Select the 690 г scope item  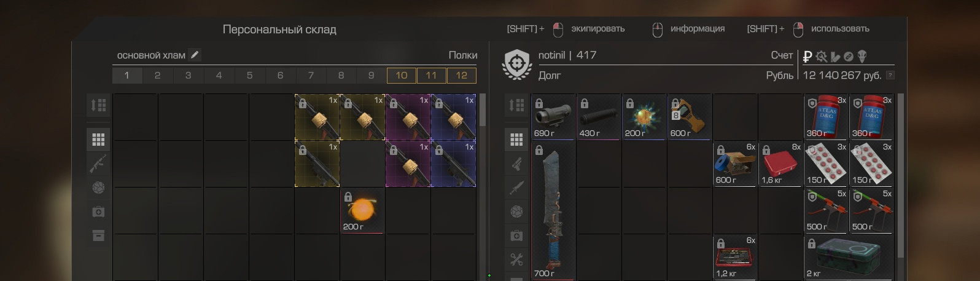(x=553, y=117)
